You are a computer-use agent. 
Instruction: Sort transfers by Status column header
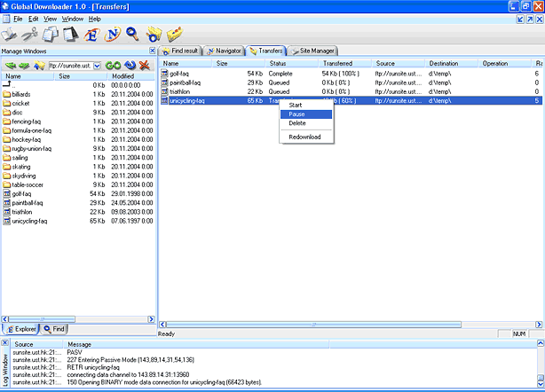(x=291, y=64)
